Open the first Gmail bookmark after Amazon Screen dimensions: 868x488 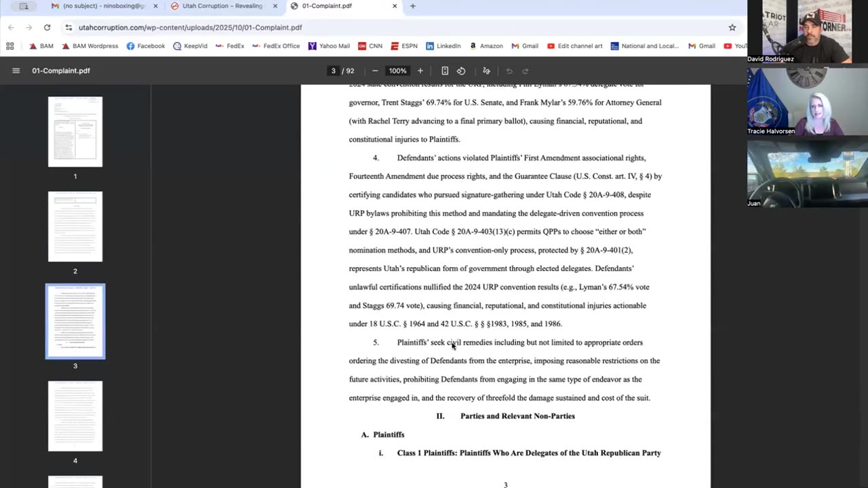[525, 46]
